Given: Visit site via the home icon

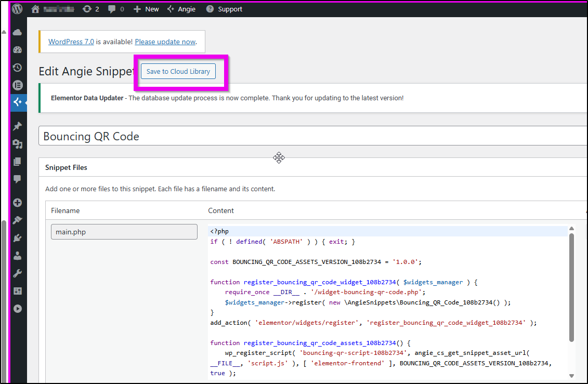Looking at the screenshot, I should pos(35,9).
